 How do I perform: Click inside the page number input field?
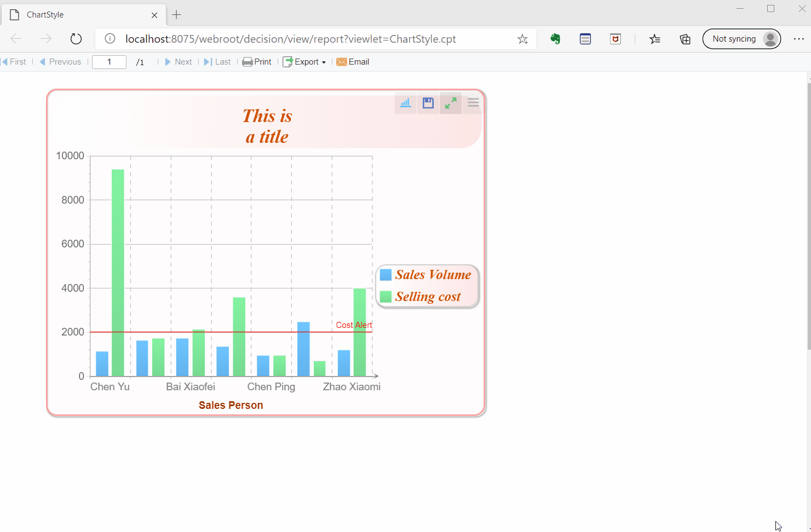[x=109, y=61]
